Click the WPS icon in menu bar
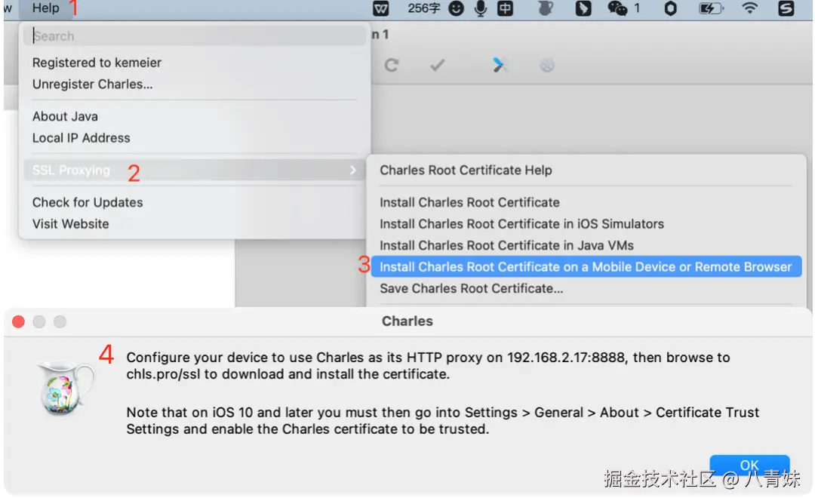 (381, 8)
